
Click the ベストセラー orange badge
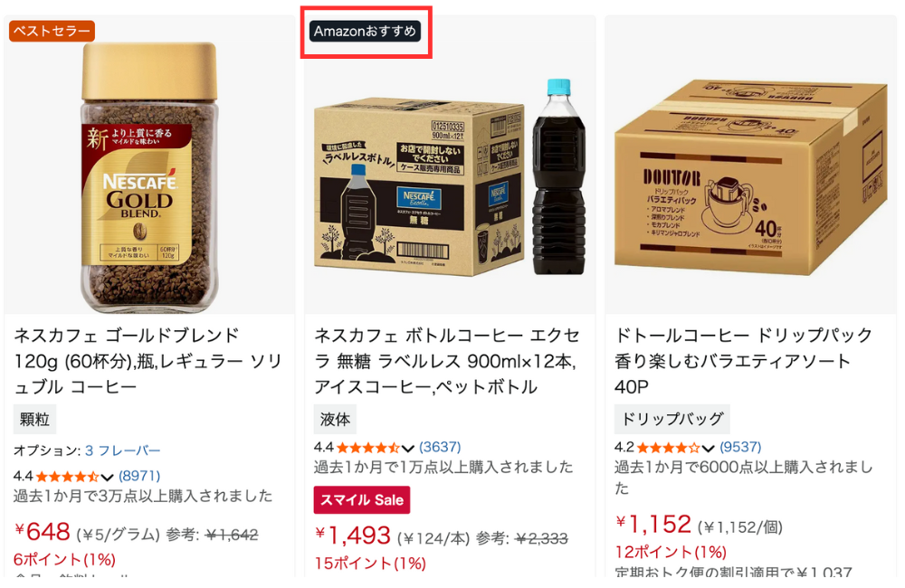pos(52,31)
